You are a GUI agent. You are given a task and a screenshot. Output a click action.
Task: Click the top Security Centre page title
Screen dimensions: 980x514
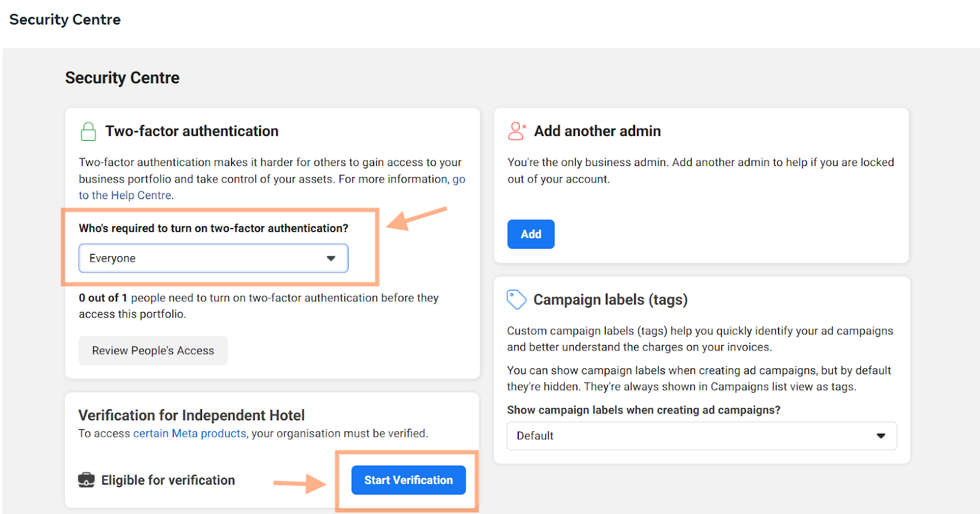[65, 20]
